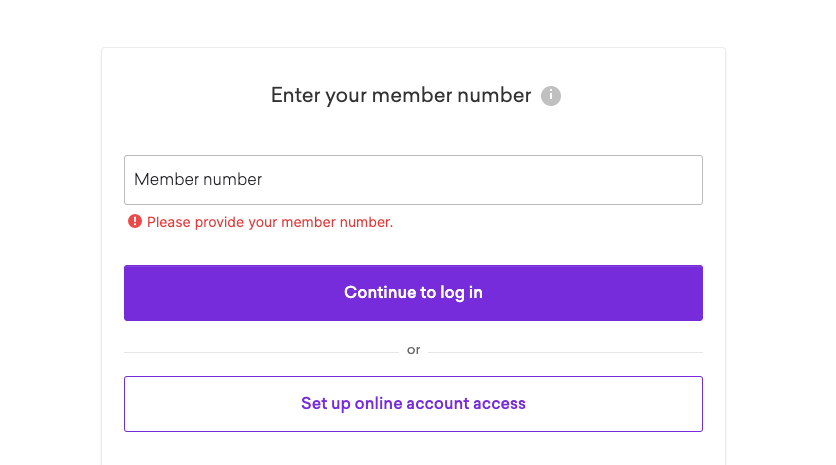Click the word "access" on the outlined button
The image size is (836, 465).
[500, 404]
